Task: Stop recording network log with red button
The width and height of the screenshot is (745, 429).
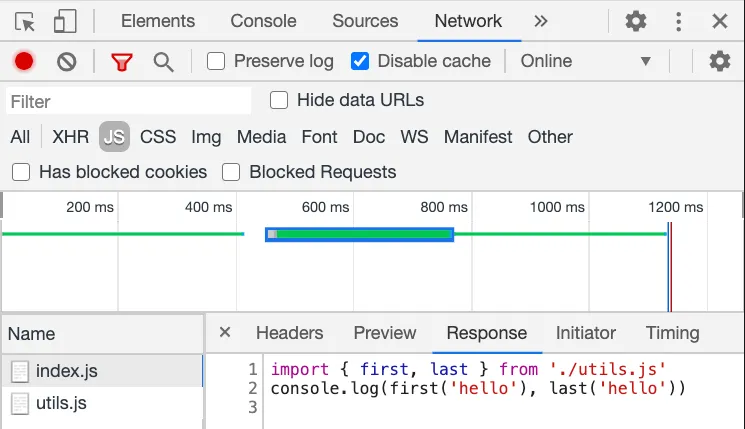Action: [x=24, y=62]
